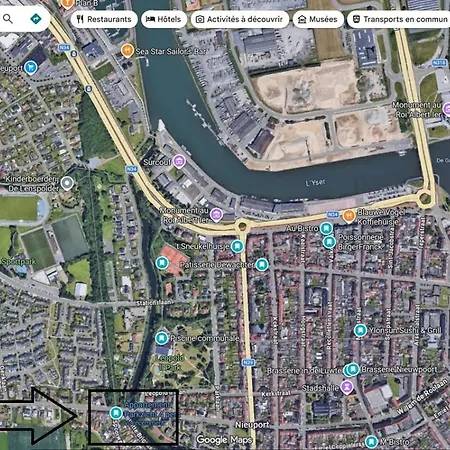This screenshot has height=450, width=450.
Task: Click the M Bistro teal marker
Action: tap(371, 442)
